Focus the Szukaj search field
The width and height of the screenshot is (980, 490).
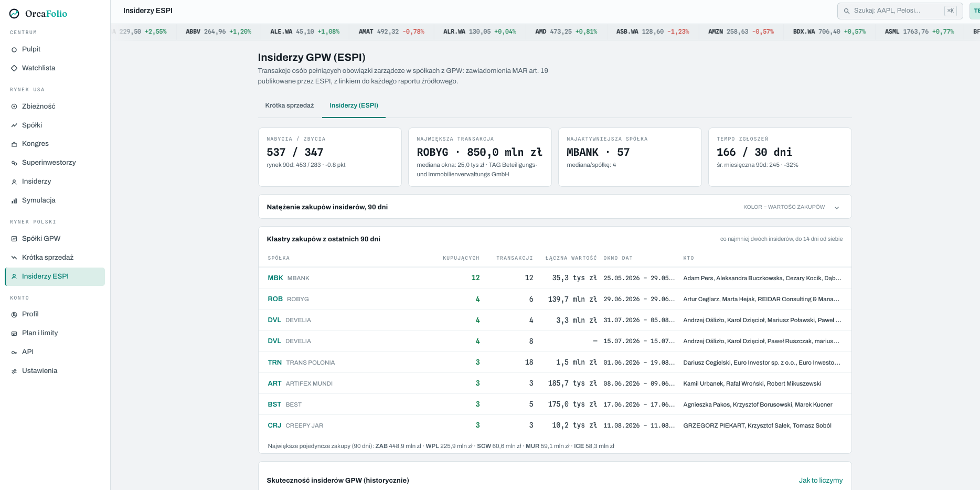[900, 10]
